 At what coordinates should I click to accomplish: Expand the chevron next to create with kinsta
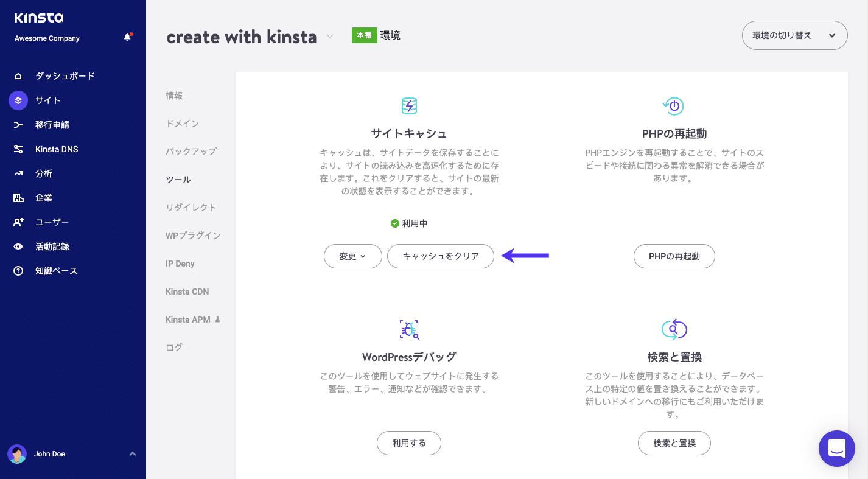pos(329,37)
